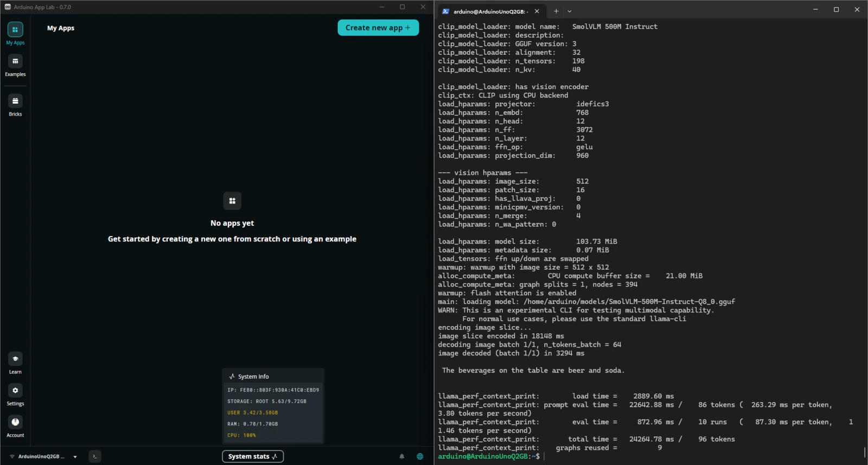868x465 pixels.
Task: Open the Bricks section
Action: (x=15, y=105)
